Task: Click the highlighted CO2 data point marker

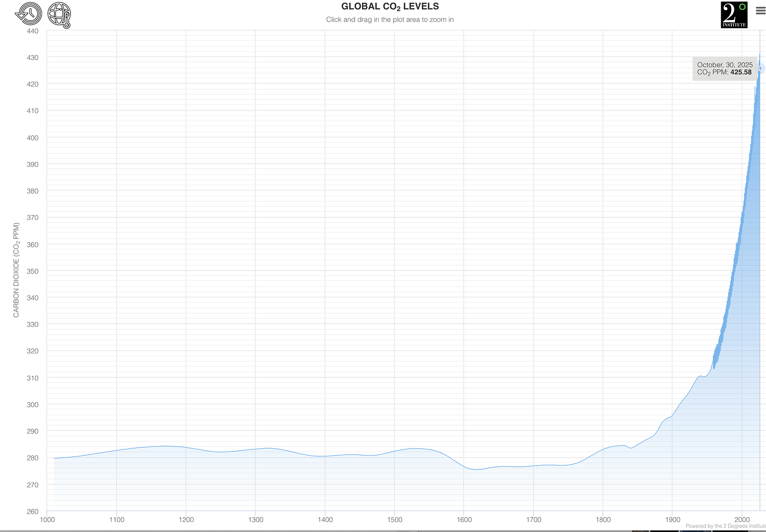Action: [x=760, y=69]
